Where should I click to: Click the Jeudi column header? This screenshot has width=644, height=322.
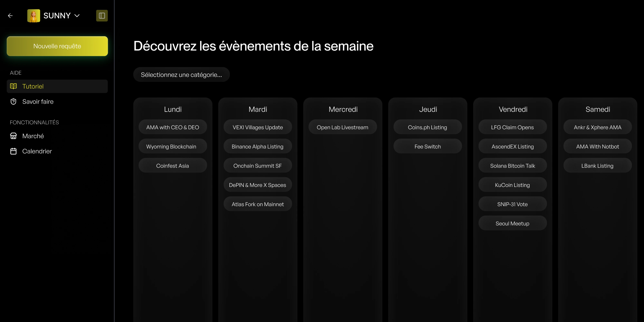tap(428, 109)
